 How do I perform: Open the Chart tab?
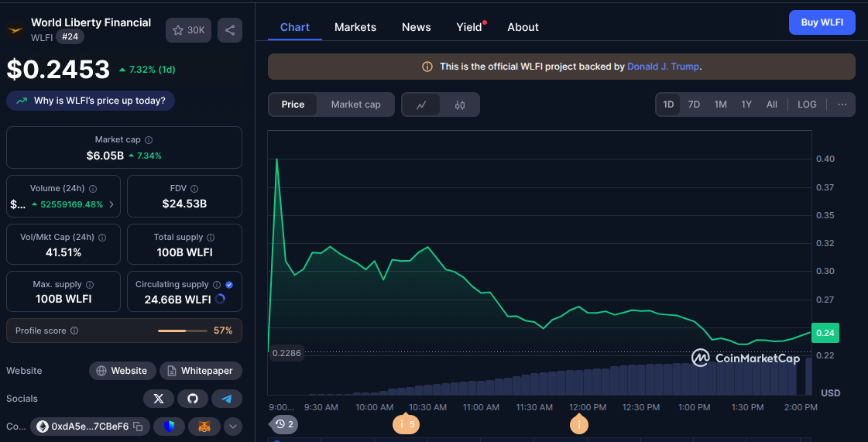(295, 27)
